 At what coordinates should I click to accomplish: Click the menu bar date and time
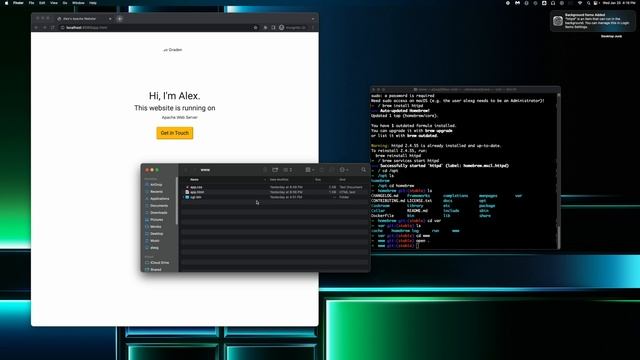(x=619, y=3)
